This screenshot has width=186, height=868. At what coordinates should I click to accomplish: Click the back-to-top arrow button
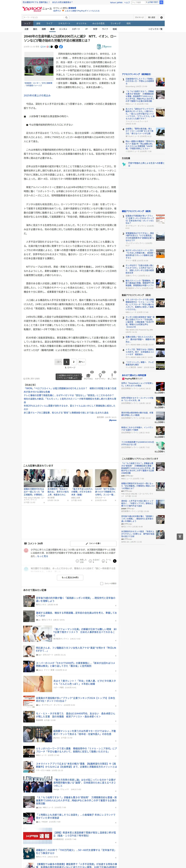click(x=180, y=536)
